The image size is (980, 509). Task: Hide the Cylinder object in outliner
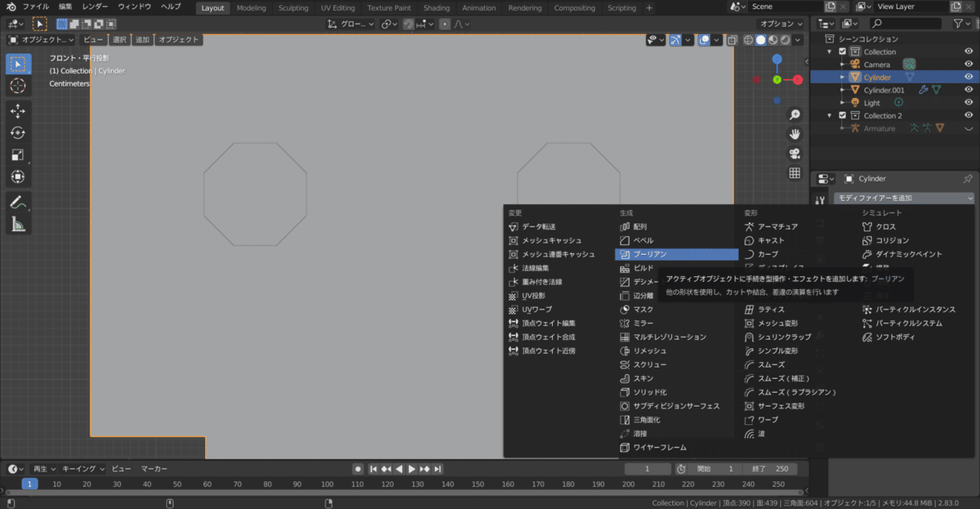[x=969, y=77]
